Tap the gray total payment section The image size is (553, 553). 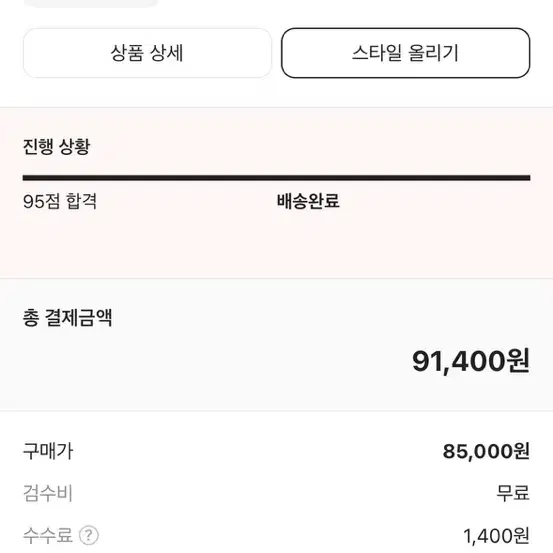276,345
